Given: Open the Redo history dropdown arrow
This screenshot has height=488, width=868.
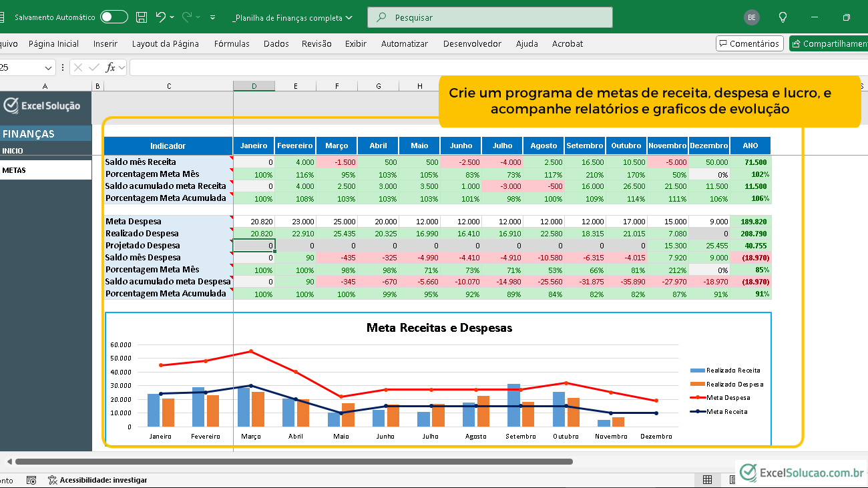Looking at the screenshot, I should click(199, 17).
